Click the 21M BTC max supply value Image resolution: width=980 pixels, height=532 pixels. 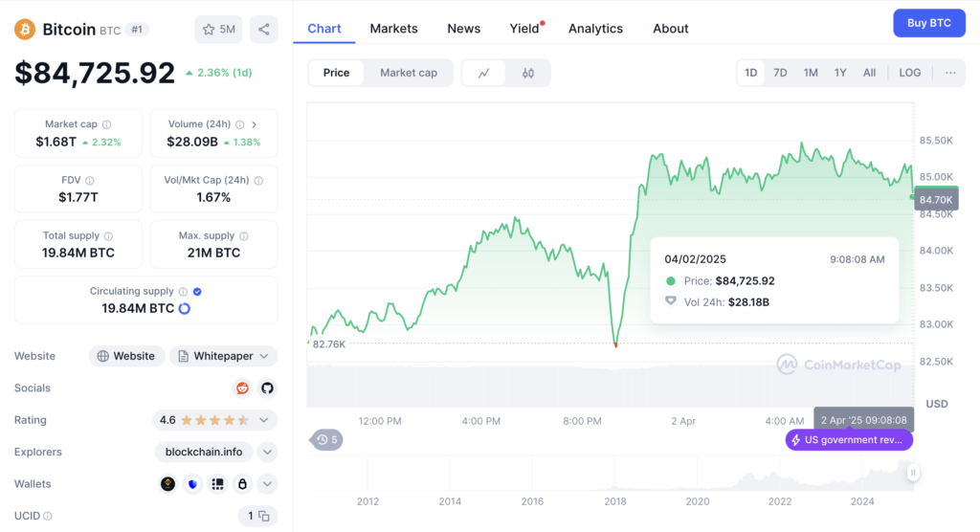click(x=213, y=254)
